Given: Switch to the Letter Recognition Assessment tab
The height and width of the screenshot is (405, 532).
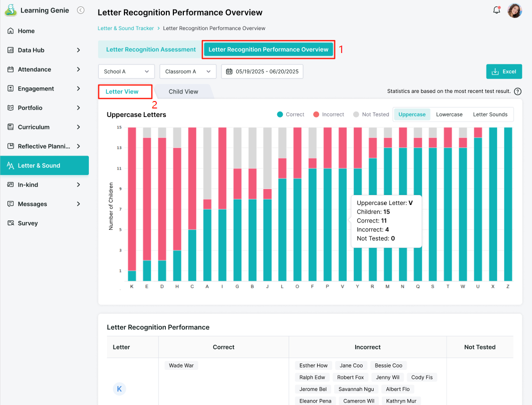Looking at the screenshot, I should 151,49.
